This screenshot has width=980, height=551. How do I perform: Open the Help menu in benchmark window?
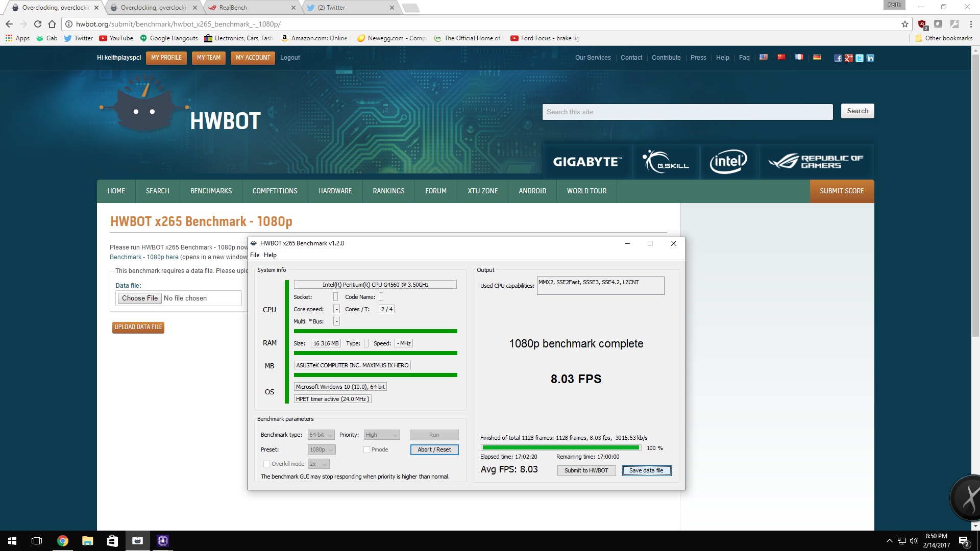270,255
